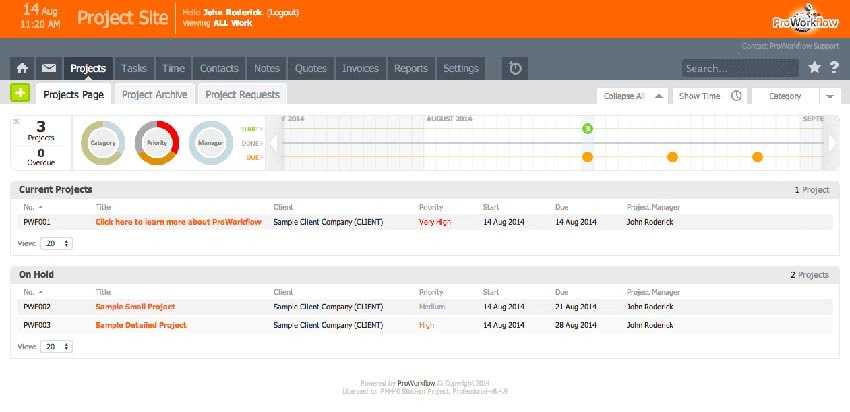Toggle the Show Time option

click(699, 96)
